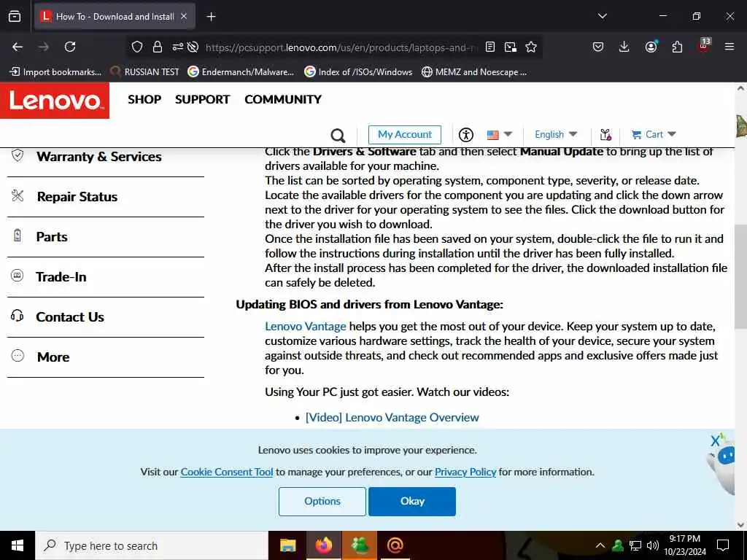Viewport: 747px width, 560px height.
Task: Open the Firefox account icon
Action: coord(651,47)
